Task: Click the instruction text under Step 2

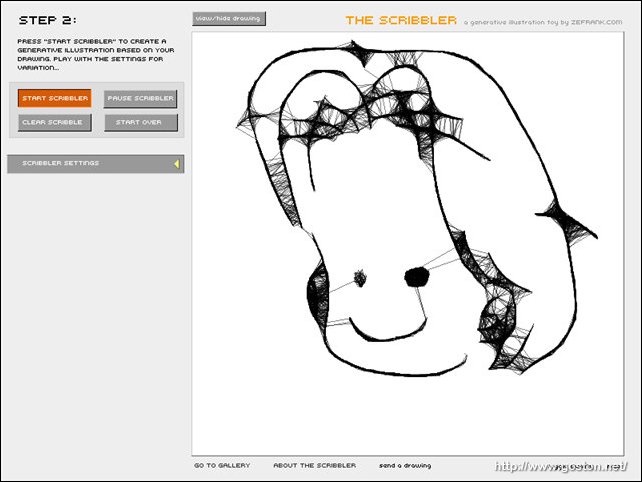Action: [x=97, y=55]
